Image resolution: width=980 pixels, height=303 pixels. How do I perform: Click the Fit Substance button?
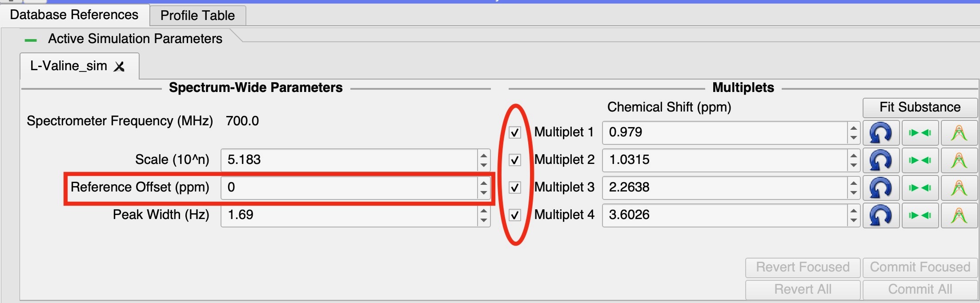(x=920, y=107)
